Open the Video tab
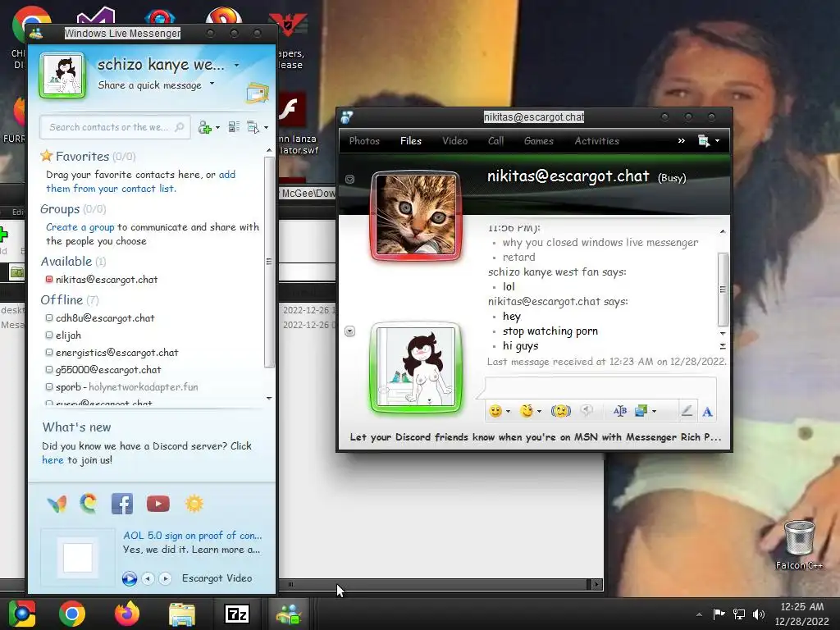Screen dimensions: 840x630 (x=454, y=141)
